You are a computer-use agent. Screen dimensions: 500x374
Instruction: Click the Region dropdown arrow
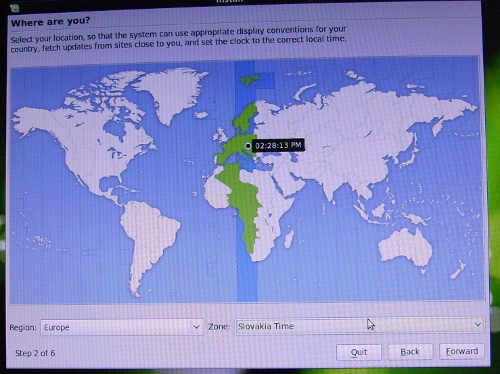click(196, 327)
